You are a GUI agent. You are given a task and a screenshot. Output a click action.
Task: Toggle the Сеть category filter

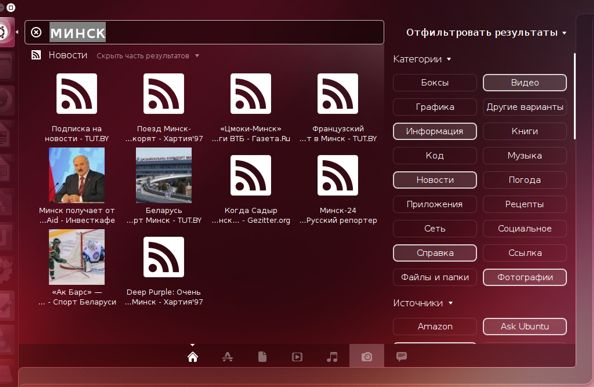[x=435, y=229]
